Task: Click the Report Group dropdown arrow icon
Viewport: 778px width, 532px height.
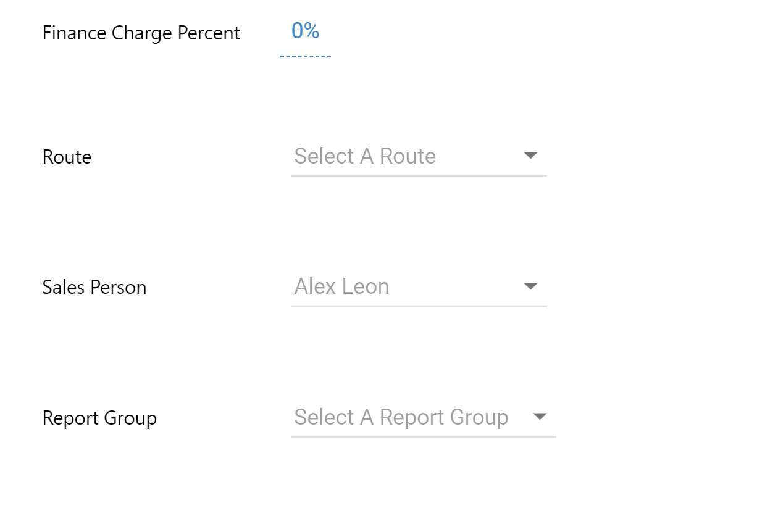Action: click(x=540, y=417)
